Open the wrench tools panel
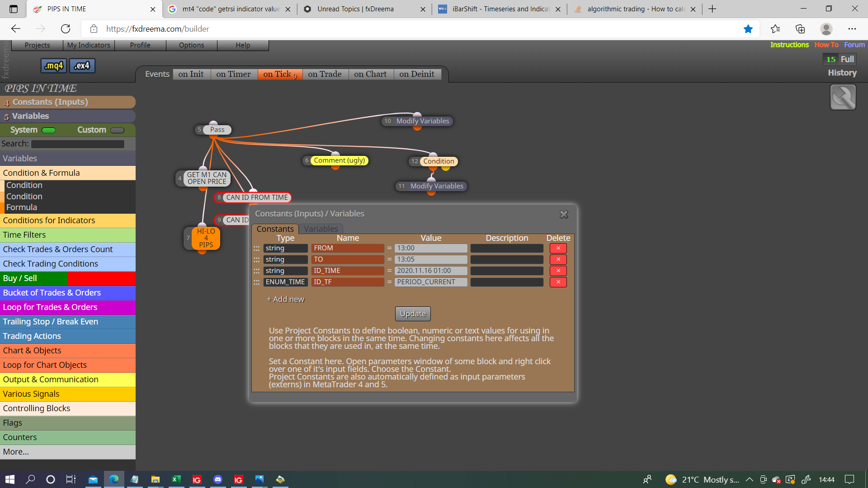The width and height of the screenshot is (868, 488). [843, 97]
